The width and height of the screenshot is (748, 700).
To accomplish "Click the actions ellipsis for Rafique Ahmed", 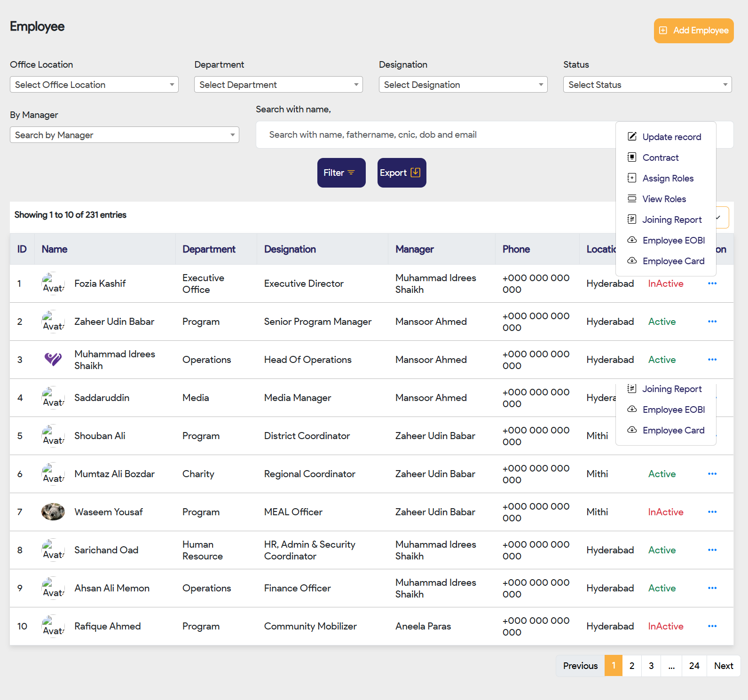I will [712, 626].
